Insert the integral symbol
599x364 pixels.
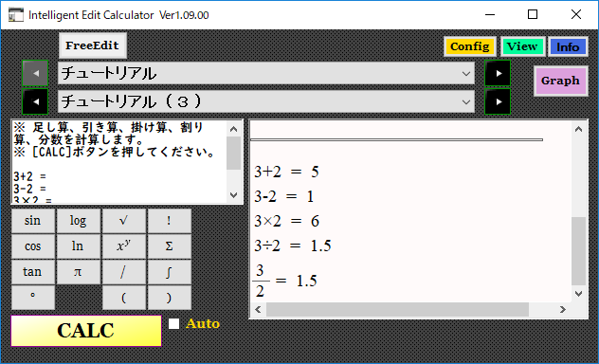tap(170, 271)
